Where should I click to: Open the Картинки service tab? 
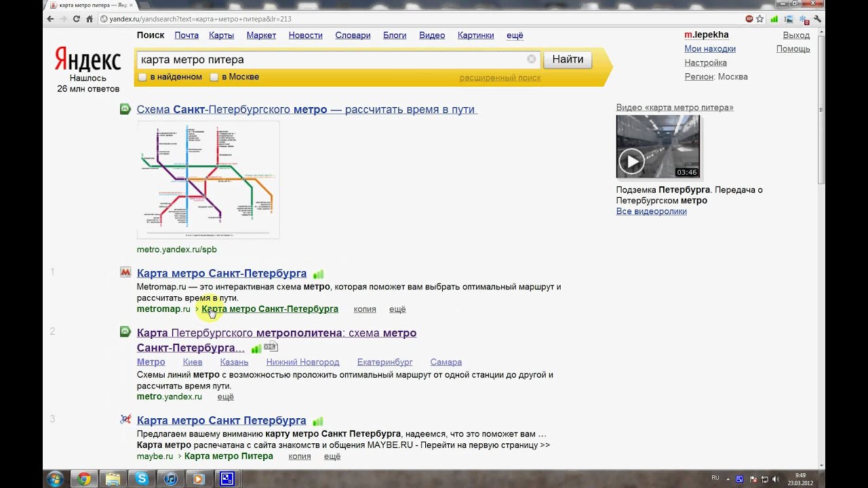pos(475,35)
